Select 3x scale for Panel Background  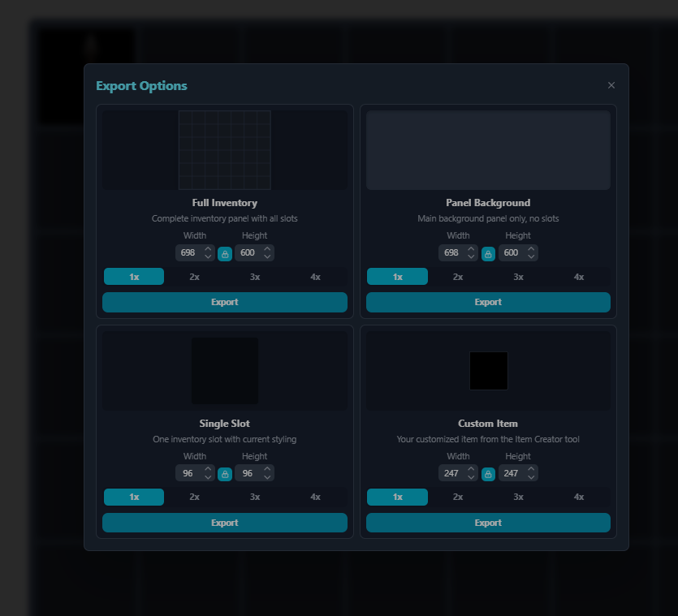(x=518, y=277)
